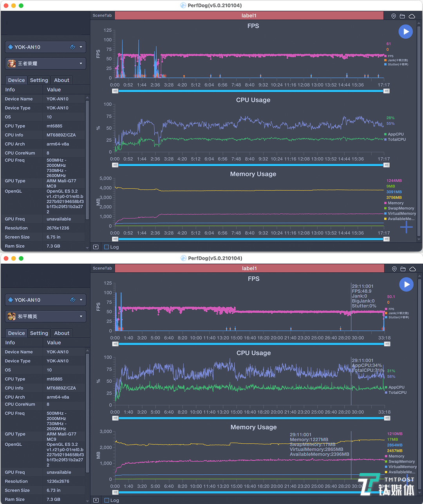
Task: Select the GPU Freq unavailable value in bottom window
Action: click(x=59, y=472)
